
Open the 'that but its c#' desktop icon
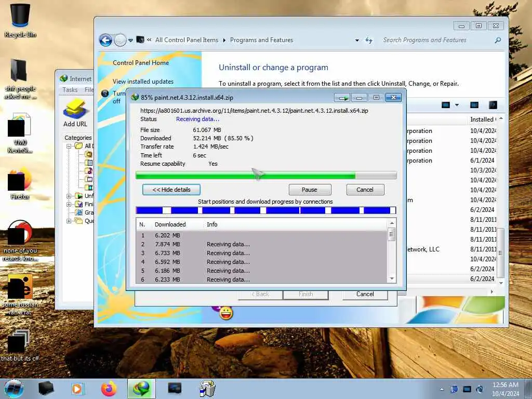coord(19,345)
